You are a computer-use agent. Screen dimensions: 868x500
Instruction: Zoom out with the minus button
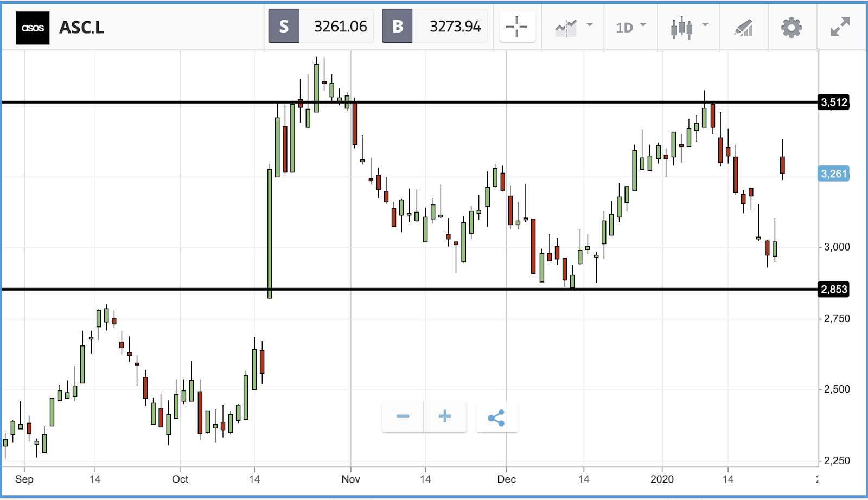click(x=403, y=417)
